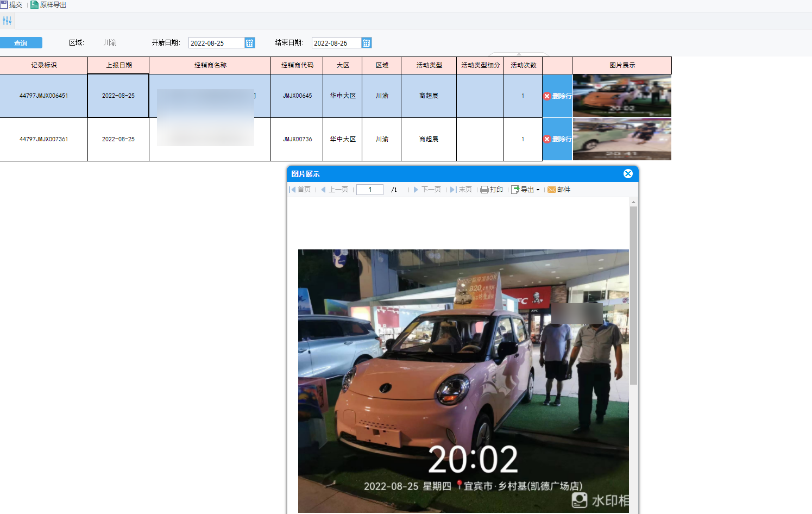This screenshot has height=514, width=812.
Task: Click the 提交 save icon
Action: (x=4, y=4)
